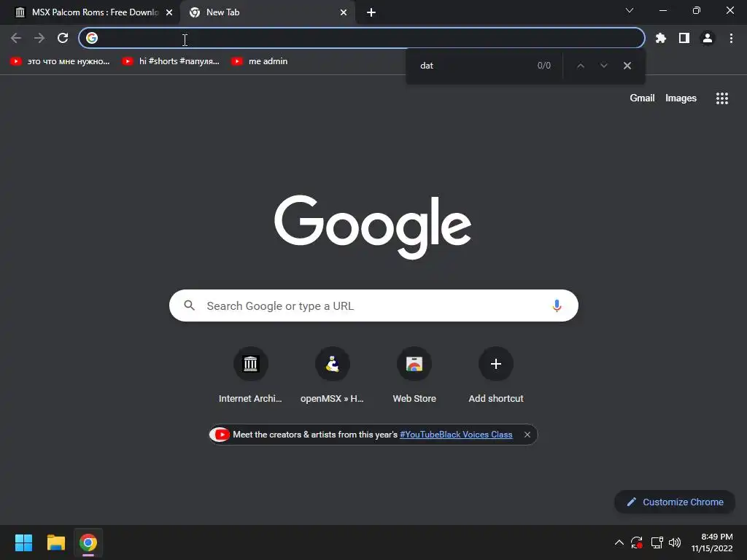Open 'hi #shorts' bookmark
This screenshot has width=747, height=560.
click(x=171, y=61)
